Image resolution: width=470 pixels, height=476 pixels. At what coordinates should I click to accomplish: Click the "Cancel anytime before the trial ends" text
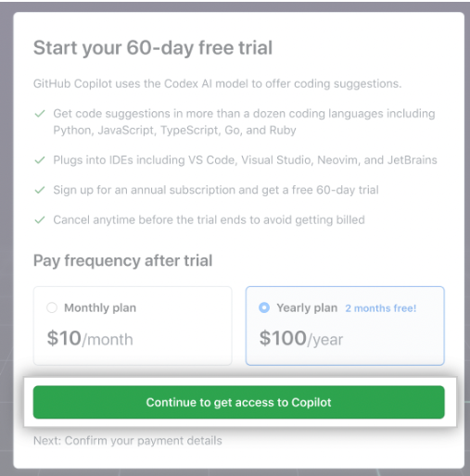pyautogui.click(x=209, y=219)
